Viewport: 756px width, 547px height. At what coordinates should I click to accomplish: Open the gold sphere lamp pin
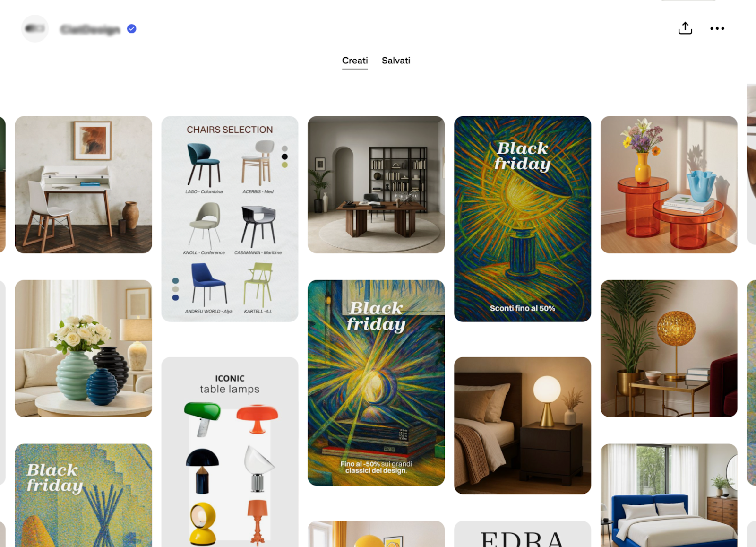coord(669,348)
